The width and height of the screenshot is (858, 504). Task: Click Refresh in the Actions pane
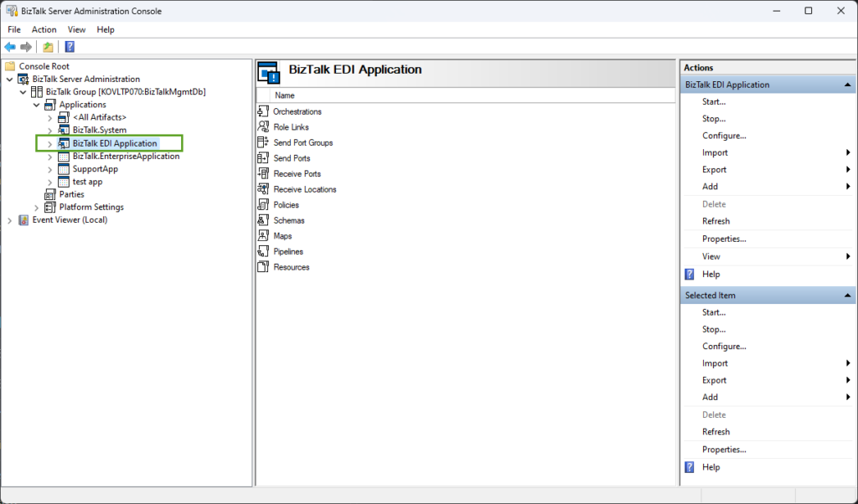coord(716,220)
